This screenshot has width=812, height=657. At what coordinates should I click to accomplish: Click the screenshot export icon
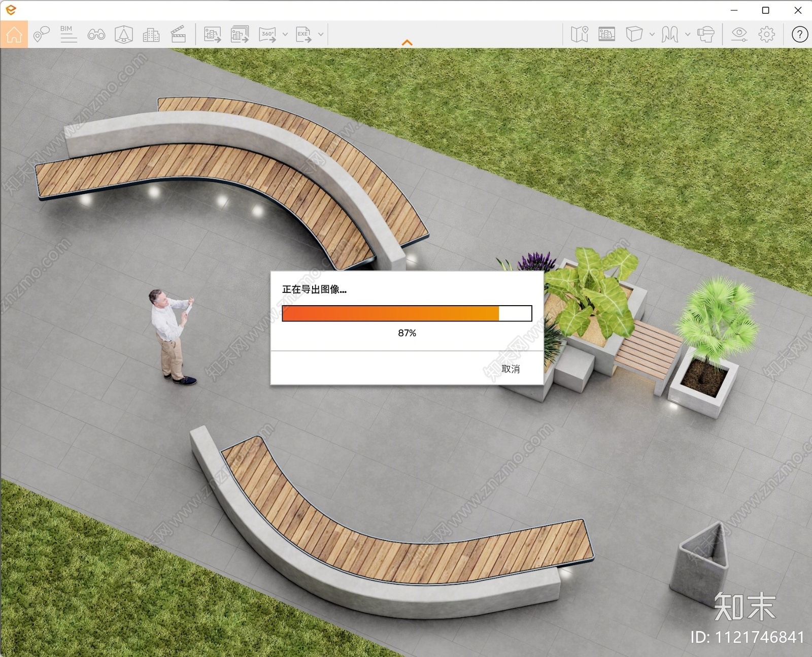click(x=212, y=35)
